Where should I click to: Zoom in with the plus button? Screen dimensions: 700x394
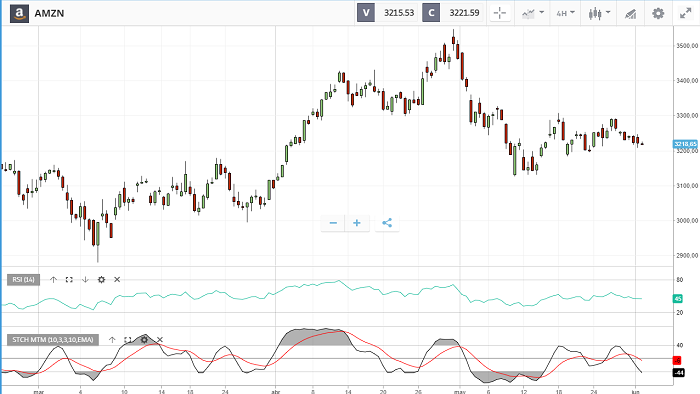pyautogui.click(x=357, y=223)
